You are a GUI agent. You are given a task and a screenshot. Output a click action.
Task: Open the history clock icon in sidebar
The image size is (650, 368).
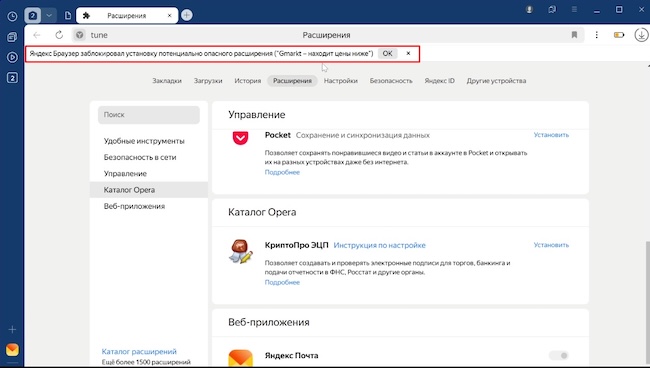point(12,16)
